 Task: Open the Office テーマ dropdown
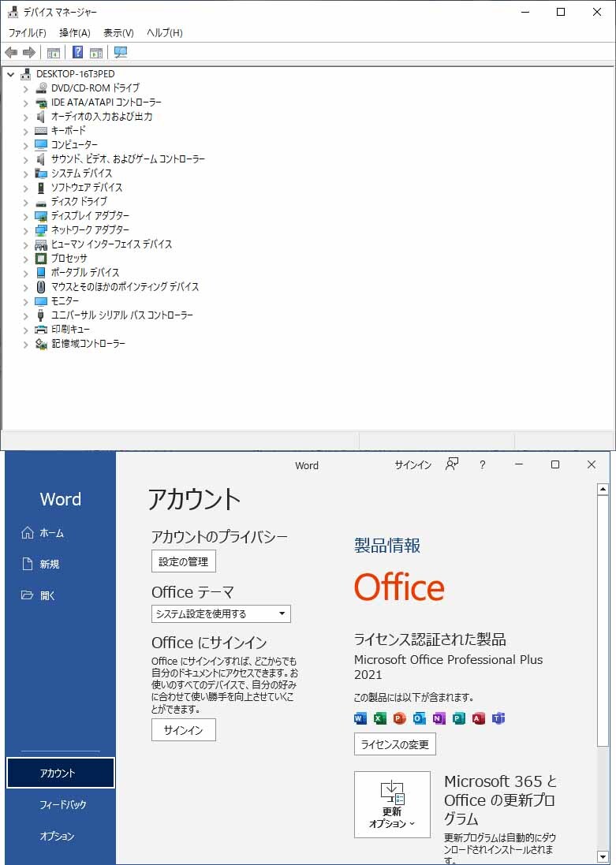(x=221, y=613)
